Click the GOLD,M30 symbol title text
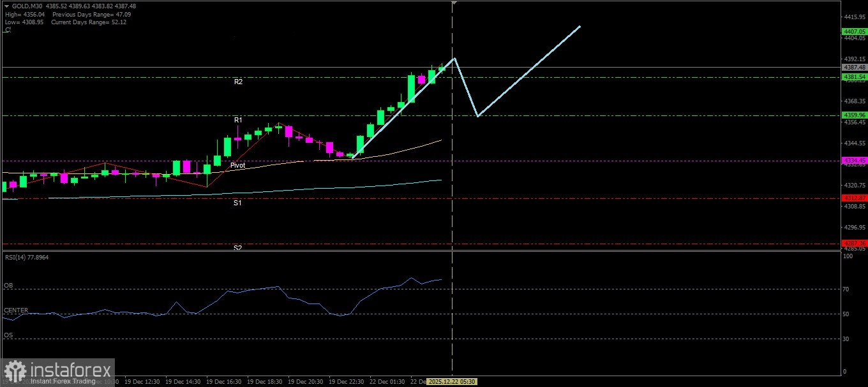Image resolution: width=868 pixels, height=387 pixels. [x=25, y=6]
